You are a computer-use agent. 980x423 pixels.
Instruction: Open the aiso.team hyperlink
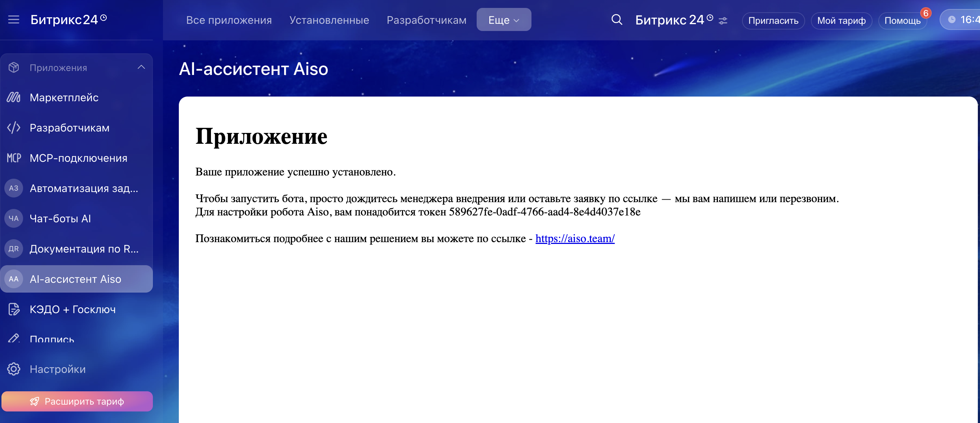tap(574, 238)
